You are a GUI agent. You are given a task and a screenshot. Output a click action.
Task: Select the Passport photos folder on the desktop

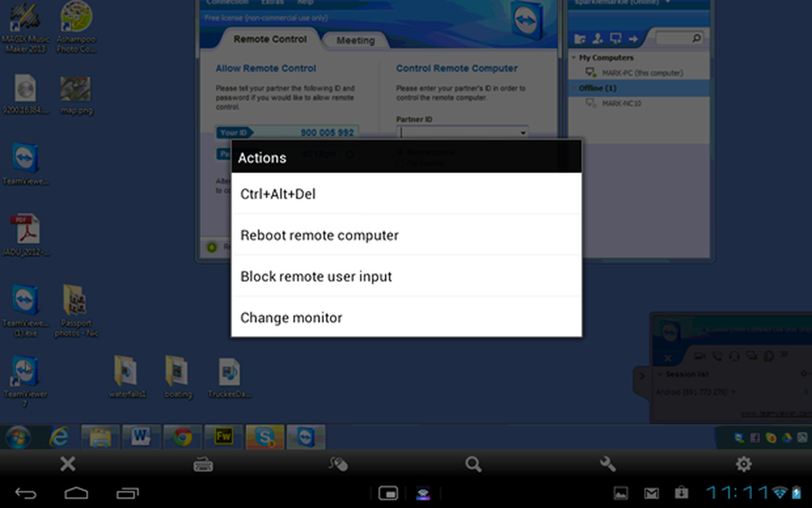click(x=76, y=310)
